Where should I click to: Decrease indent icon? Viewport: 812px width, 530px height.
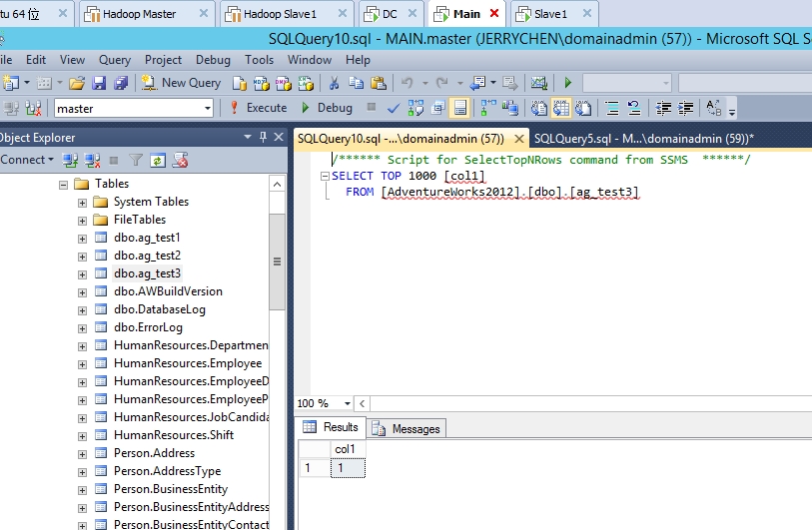pyautogui.click(x=663, y=108)
